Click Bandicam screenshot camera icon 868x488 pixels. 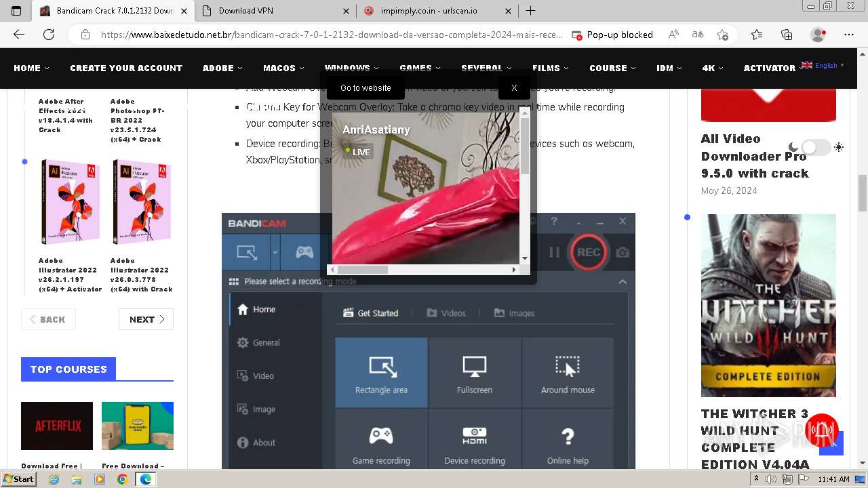click(623, 252)
